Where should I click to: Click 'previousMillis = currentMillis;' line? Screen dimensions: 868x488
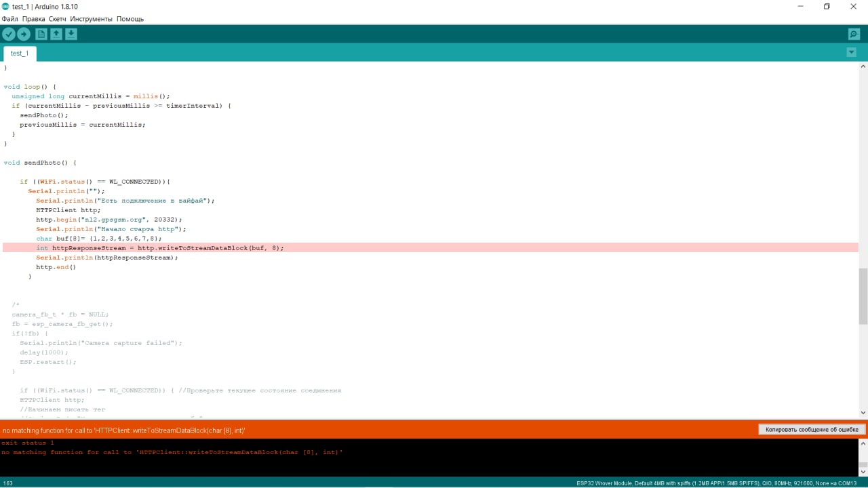pos(83,125)
